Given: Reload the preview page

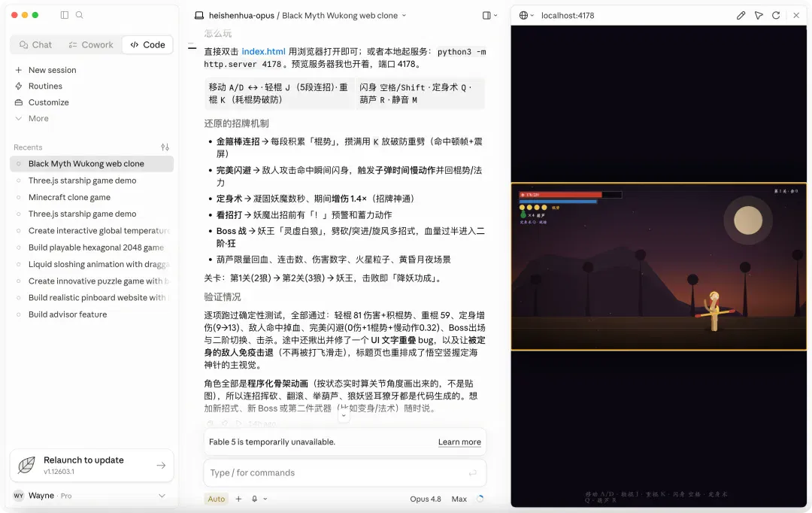Looking at the screenshot, I should 776,16.
